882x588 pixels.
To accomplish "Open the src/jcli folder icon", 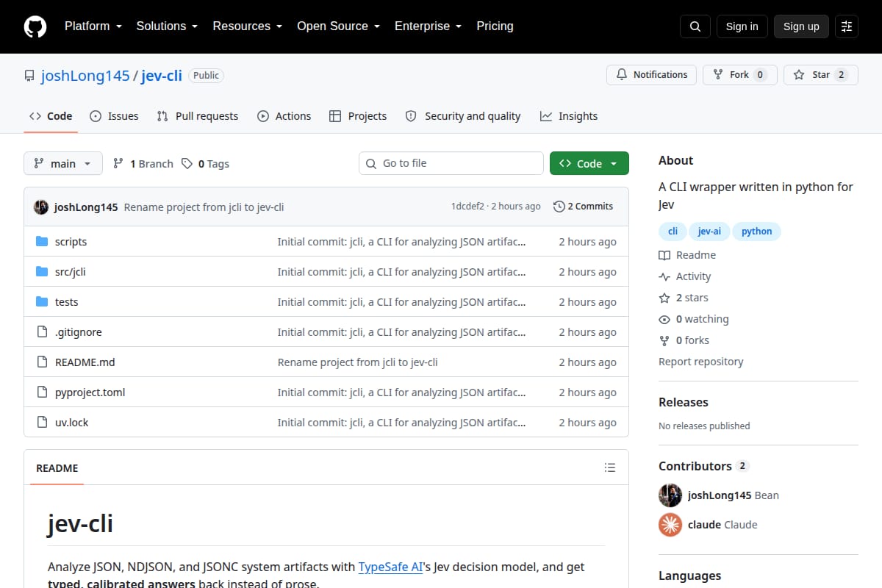I will (x=42, y=272).
